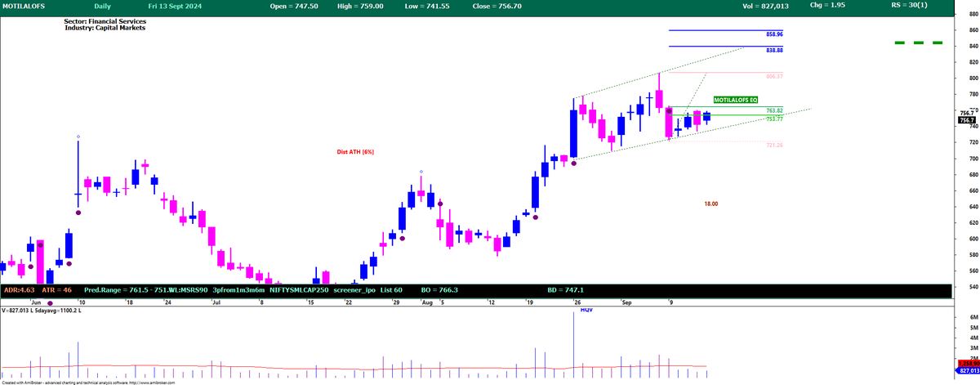The width and height of the screenshot is (980, 385).
Task: Select the 838.88 target level label
Action: click(x=774, y=50)
